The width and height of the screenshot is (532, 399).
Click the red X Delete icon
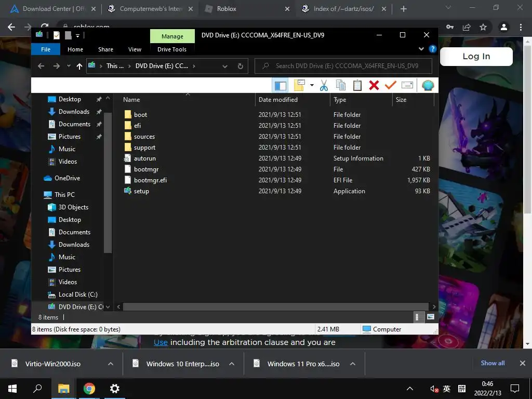pyautogui.click(x=374, y=86)
